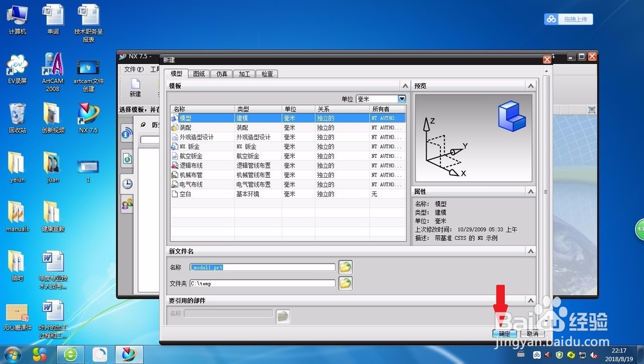Open the artcam文件创建 desktop icon

[88, 77]
